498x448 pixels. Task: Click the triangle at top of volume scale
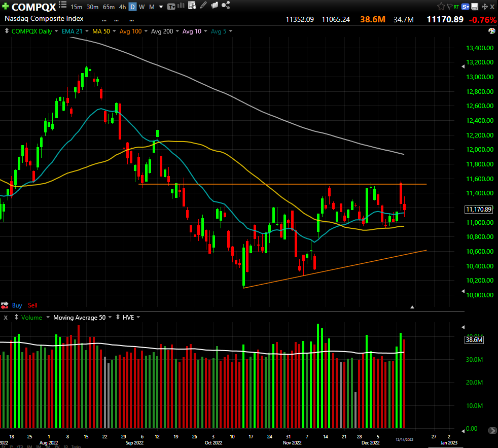[463, 327]
